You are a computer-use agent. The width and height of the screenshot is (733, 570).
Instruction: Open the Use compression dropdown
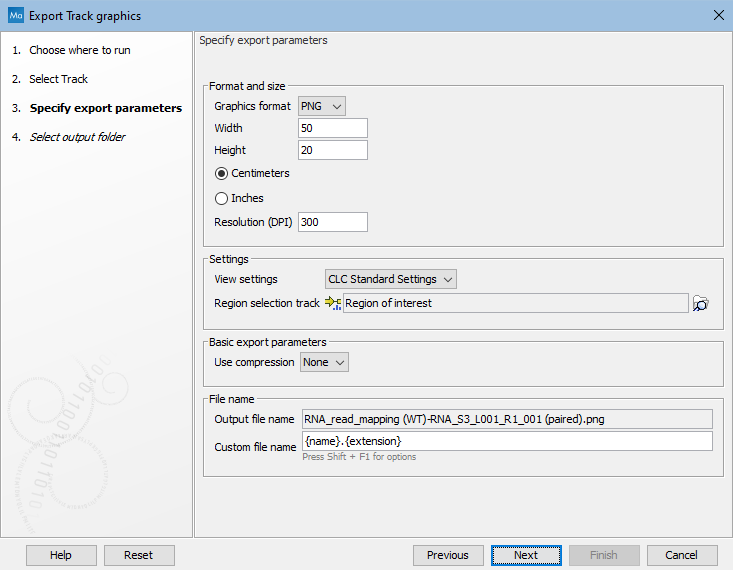pyautogui.click(x=324, y=362)
